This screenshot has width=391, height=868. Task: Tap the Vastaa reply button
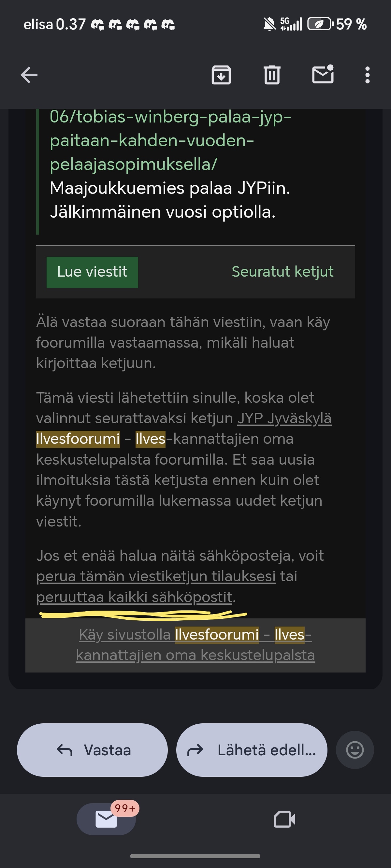(92, 750)
